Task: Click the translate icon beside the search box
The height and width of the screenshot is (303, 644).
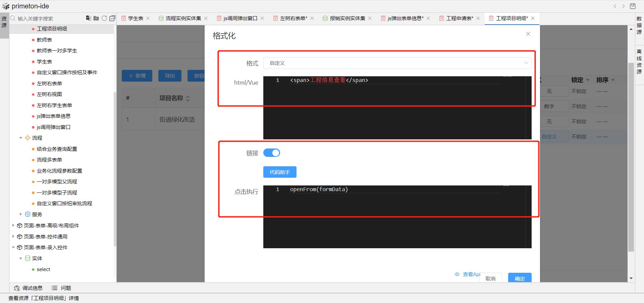Action: (x=89, y=18)
